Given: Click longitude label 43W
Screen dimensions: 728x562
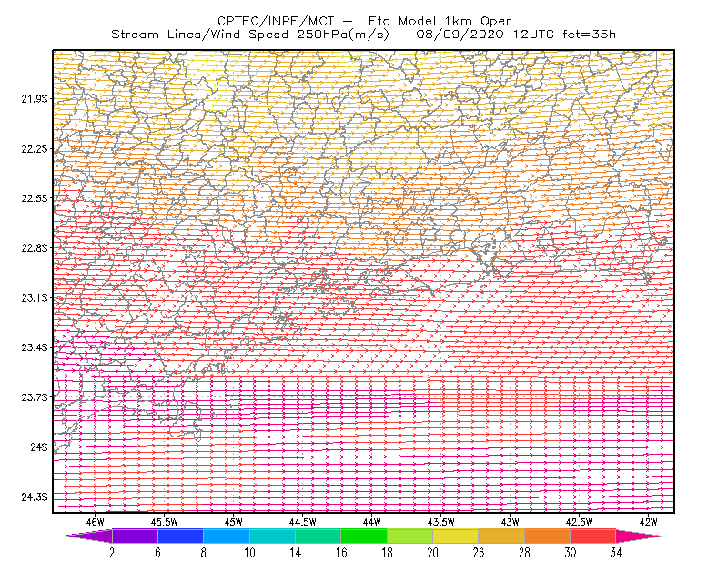Looking at the screenshot, I should tap(511, 522).
